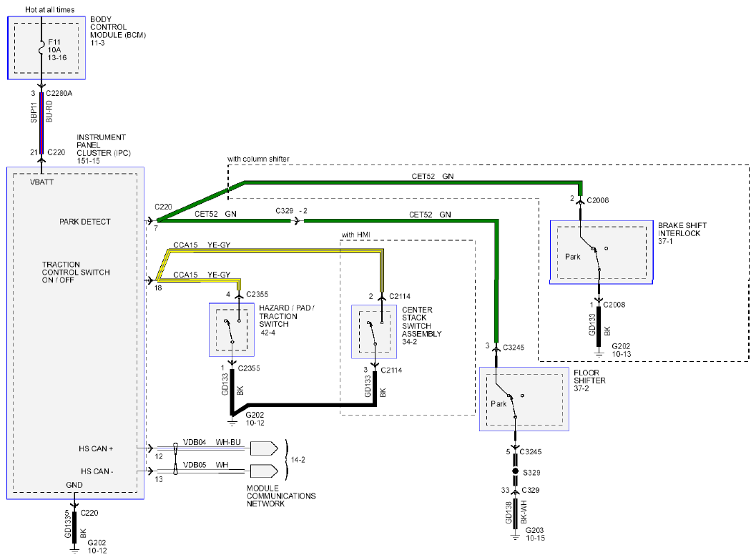756x560 pixels.
Task: Select the Floor Shifter component box
Action: pos(524,399)
